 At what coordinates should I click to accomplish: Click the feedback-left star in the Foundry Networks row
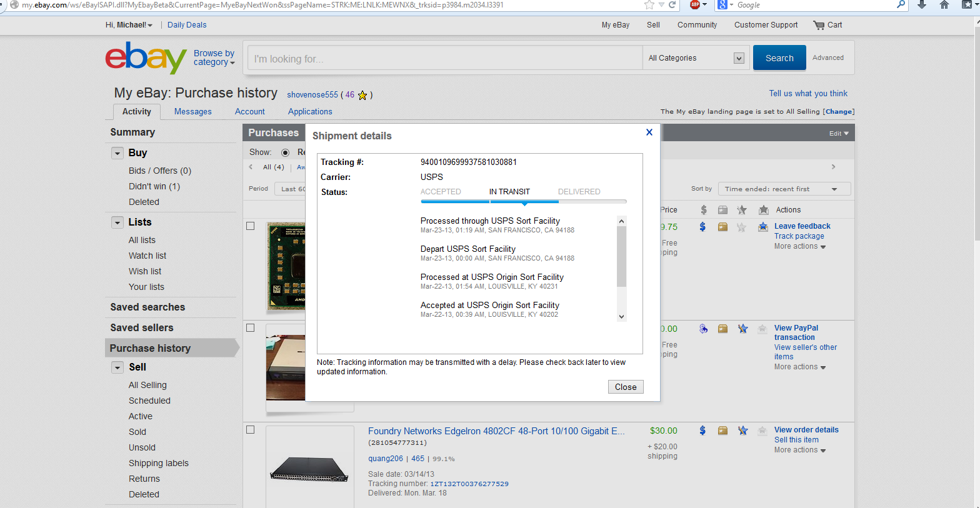point(742,430)
